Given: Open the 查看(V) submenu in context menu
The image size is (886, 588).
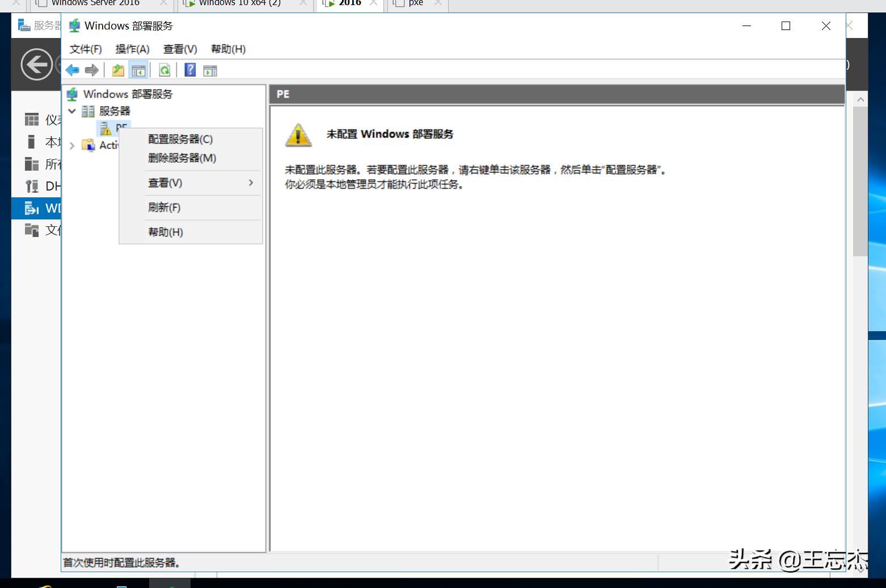Looking at the screenshot, I should click(164, 183).
